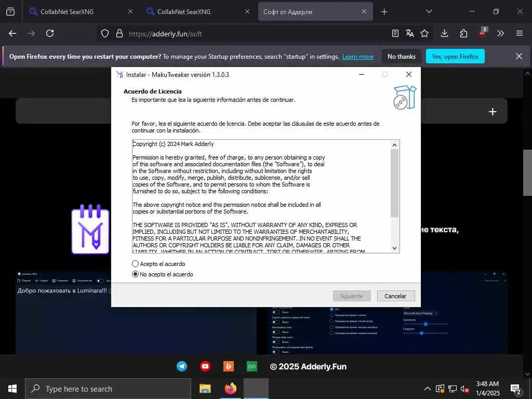Click the Firefox taskbar icon
Viewport: 532px width, 399px height.
point(230,389)
